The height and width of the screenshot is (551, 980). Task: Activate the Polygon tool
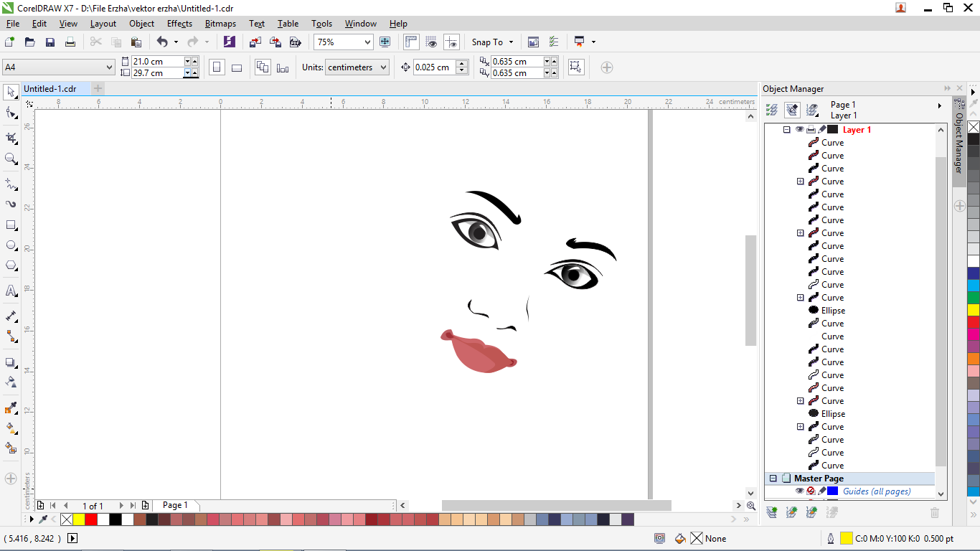point(11,265)
